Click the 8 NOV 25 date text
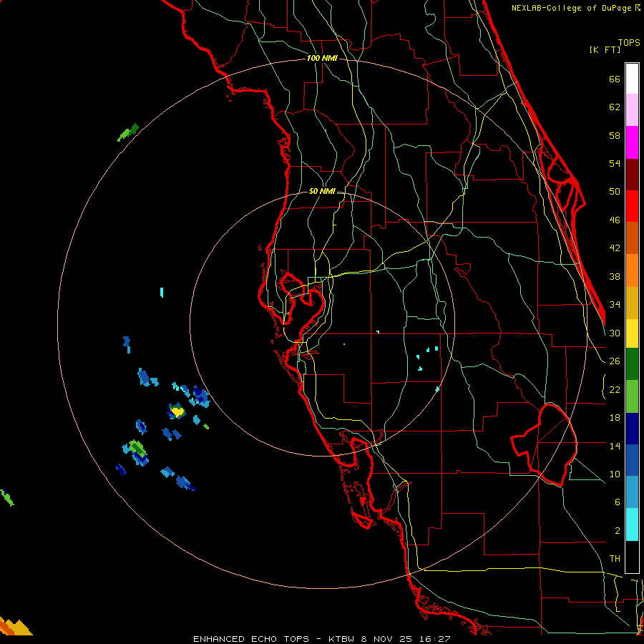Viewport: 644px width, 644px height. pos(388,639)
